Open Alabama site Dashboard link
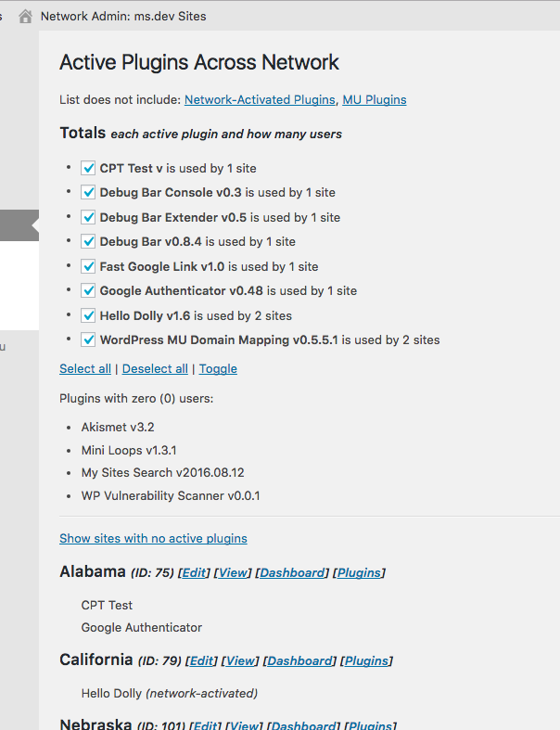The height and width of the screenshot is (730, 560). 292,572
